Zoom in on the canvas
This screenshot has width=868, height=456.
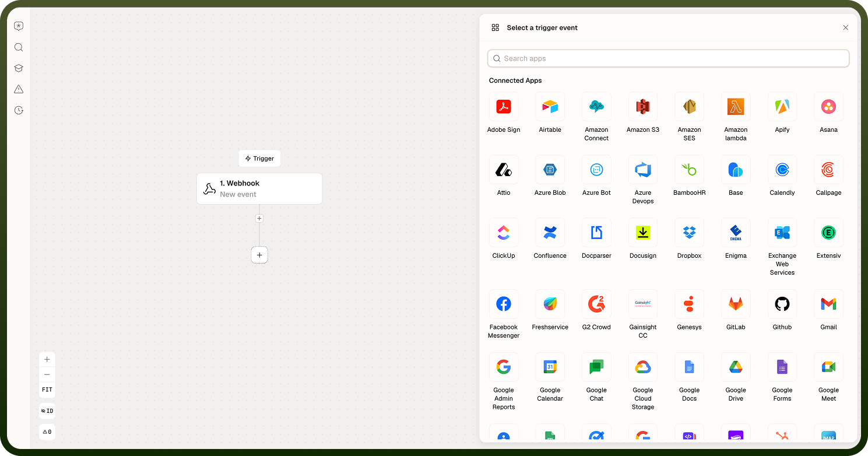click(47, 359)
